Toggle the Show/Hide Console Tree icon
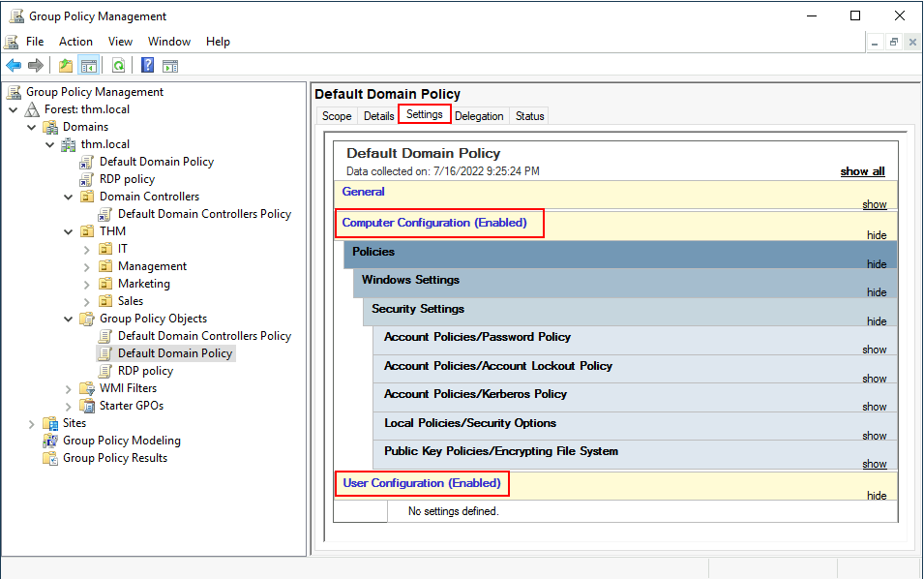Screen dimensions: 924x579 89,66
